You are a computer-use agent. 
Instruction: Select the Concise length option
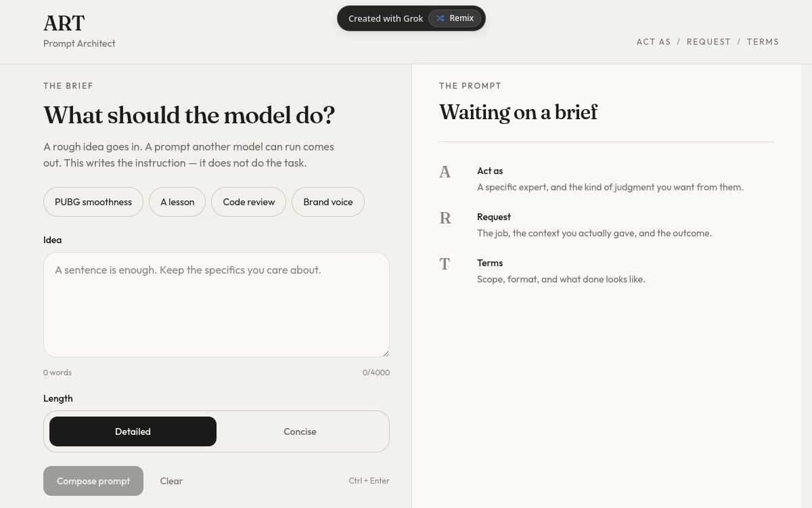point(300,431)
